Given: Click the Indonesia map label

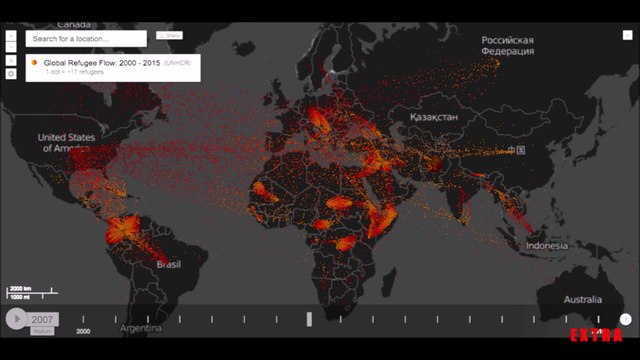Looking at the screenshot, I should pyautogui.click(x=547, y=246).
